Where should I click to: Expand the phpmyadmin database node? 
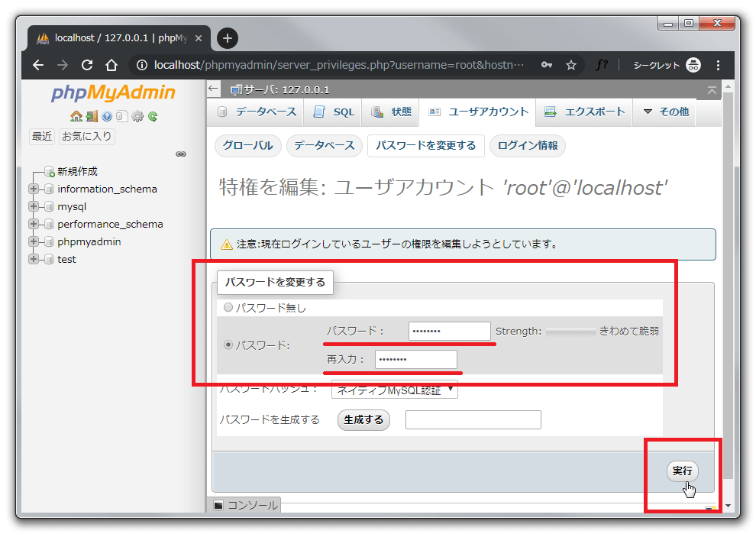34,241
